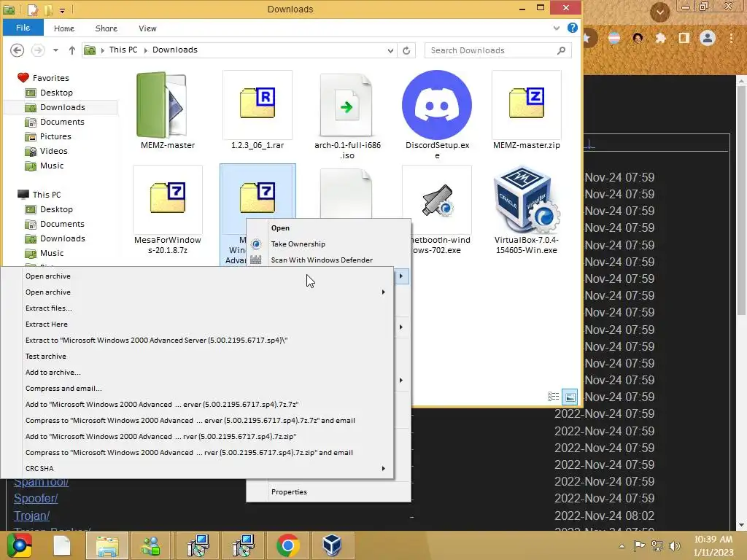Open the View ribbon tab

point(147,28)
